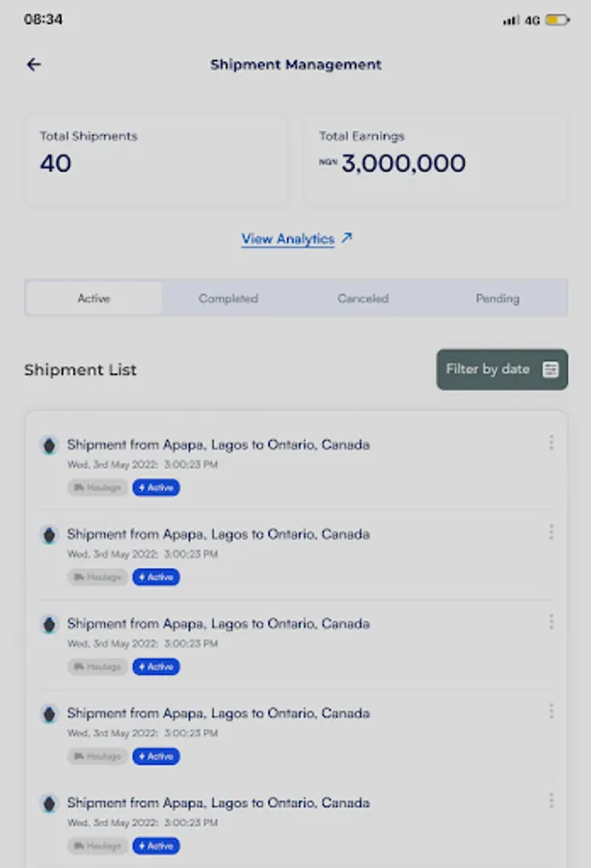The height and width of the screenshot is (868, 591).
Task: Switch to the Active tab
Action: 94,299
